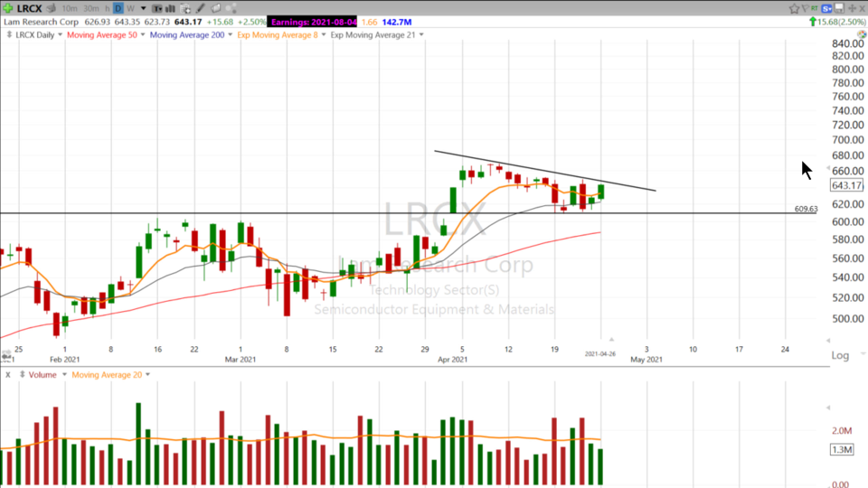Click the small arrow at volume pane edge
The height and width of the screenshot is (488, 868).
[828, 408]
